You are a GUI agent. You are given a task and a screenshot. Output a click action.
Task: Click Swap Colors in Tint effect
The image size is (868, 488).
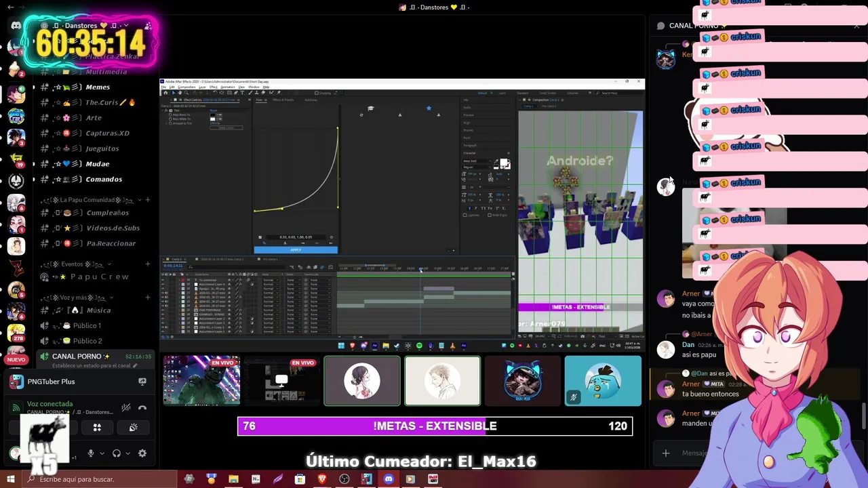[226, 127]
